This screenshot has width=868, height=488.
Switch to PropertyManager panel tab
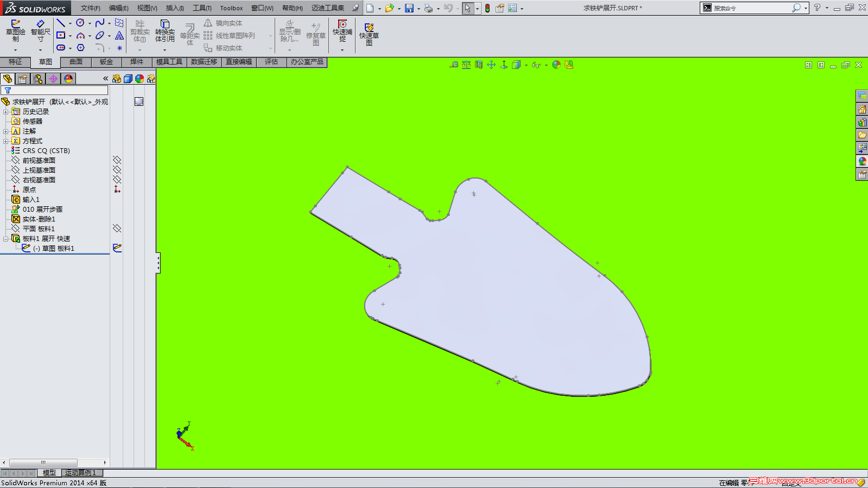(x=23, y=79)
